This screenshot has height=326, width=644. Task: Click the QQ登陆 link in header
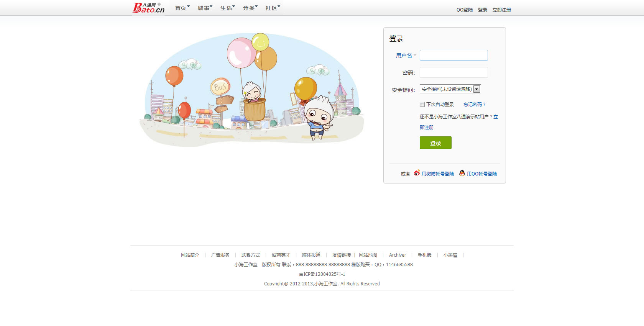(x=465, y=10)
